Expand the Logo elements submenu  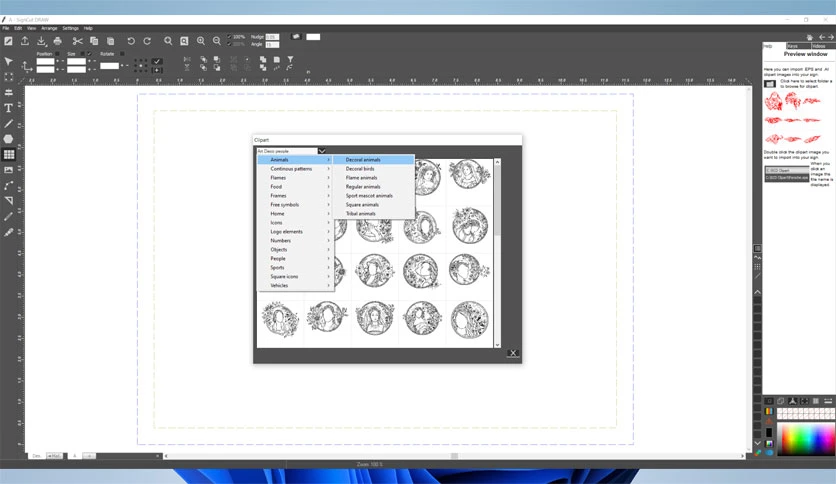[295, 231]
